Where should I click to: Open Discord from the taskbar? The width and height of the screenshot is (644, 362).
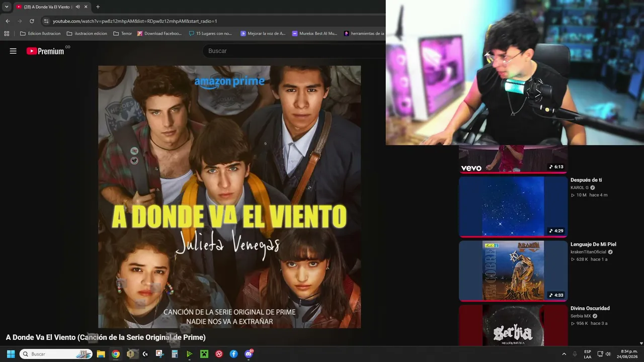(249, 354)
